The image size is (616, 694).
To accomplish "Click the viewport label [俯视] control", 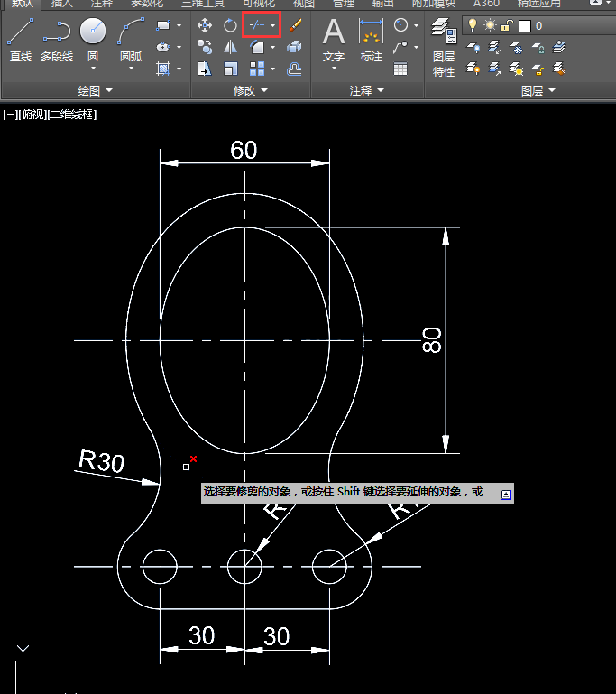I will [34, 115].
